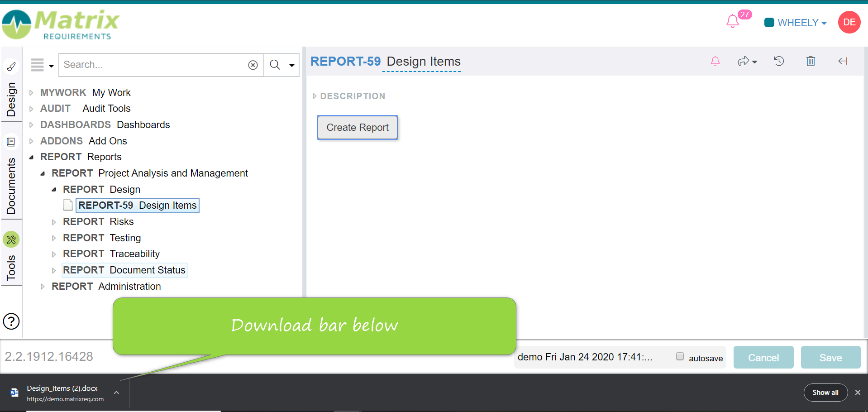Expand the AUDIT Audit Tools node
The image size is (868, 412).
point(31,109)
